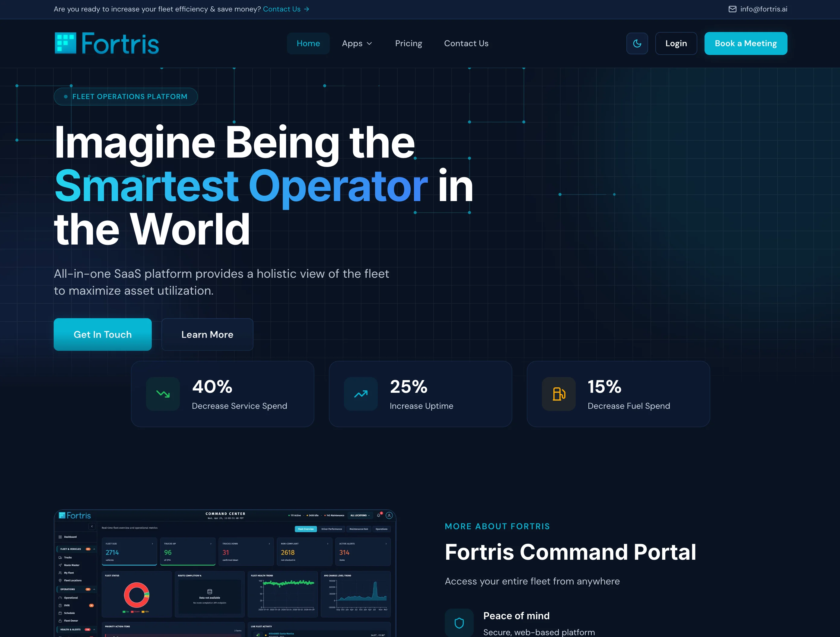
Task: Open the Command Center dashboard preview image
Action: 225,573
